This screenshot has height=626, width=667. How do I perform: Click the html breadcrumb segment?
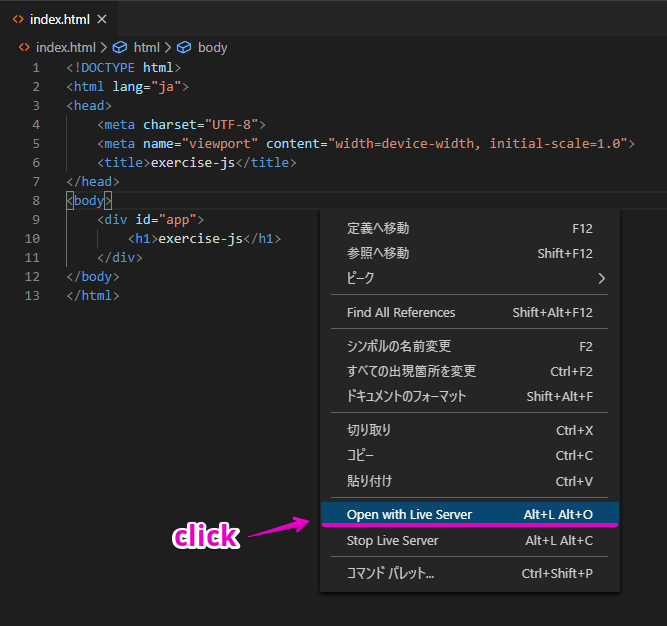[146, 47]
